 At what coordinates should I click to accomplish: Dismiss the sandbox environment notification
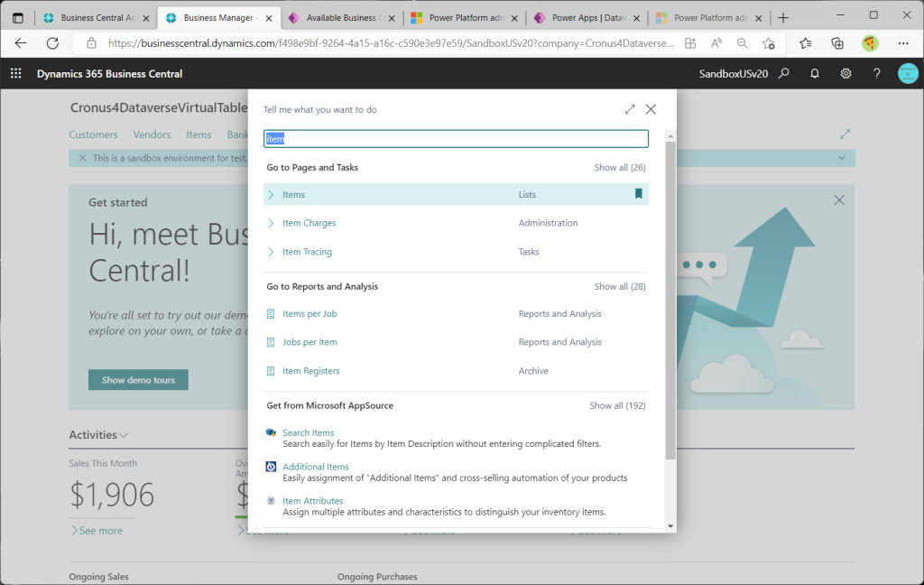82,158
